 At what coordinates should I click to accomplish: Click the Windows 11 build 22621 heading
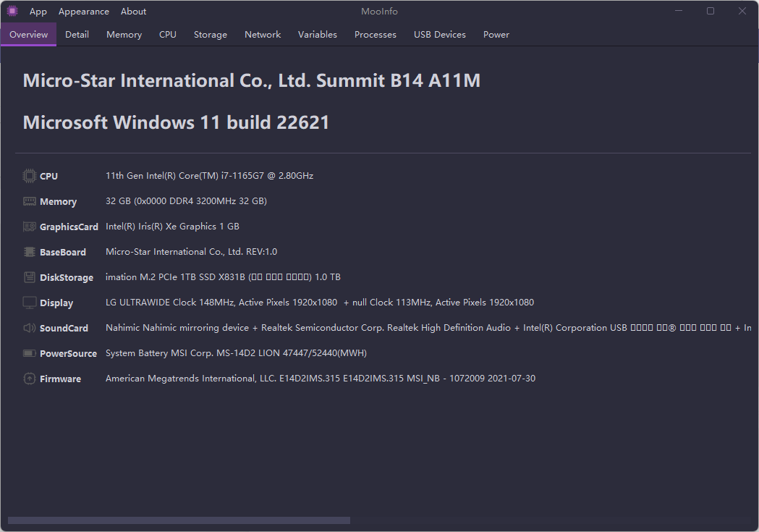click(177, 122)
